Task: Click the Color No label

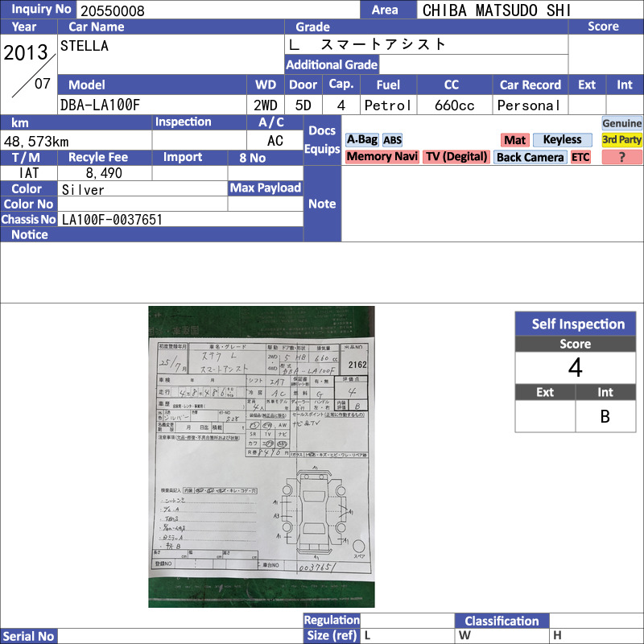Action: [x=28, y=204]
